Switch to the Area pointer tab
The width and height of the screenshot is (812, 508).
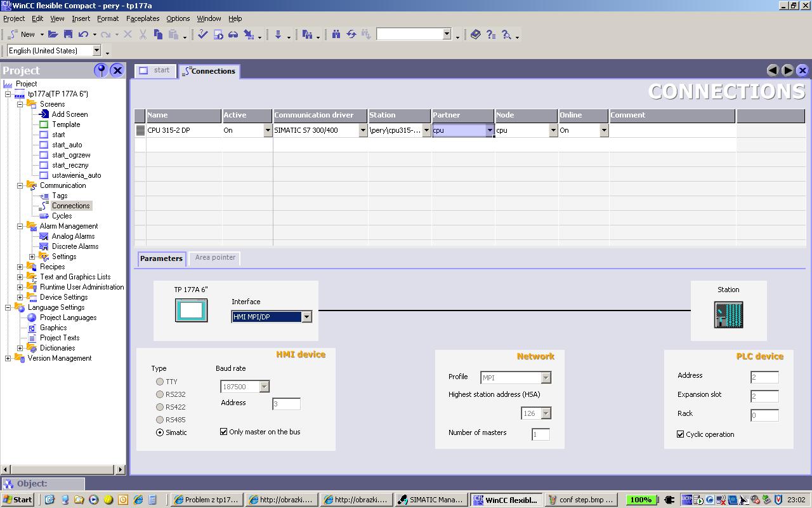pyautogui.click(x=215, y=258)
